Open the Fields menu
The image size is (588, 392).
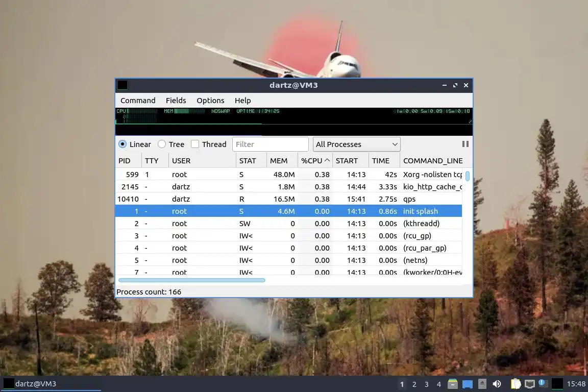click(x=176, y=101)
